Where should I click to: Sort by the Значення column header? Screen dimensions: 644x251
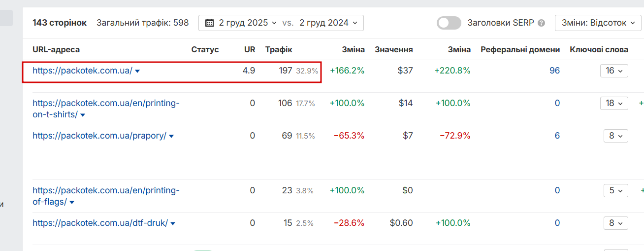pyautogui.click(x=394, y=49)
